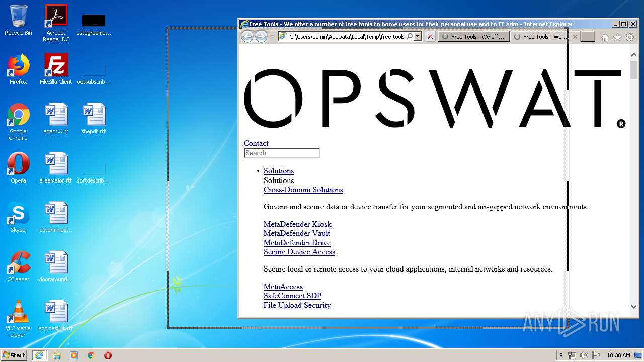This screenshot has height=362, width=644.
Task: Open the Tools gear icon
Action: [x=629, y=37]
